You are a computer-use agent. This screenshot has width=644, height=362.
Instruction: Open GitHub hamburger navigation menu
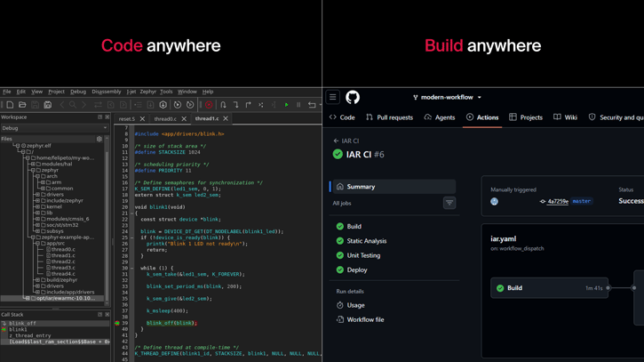click(333, 97)
